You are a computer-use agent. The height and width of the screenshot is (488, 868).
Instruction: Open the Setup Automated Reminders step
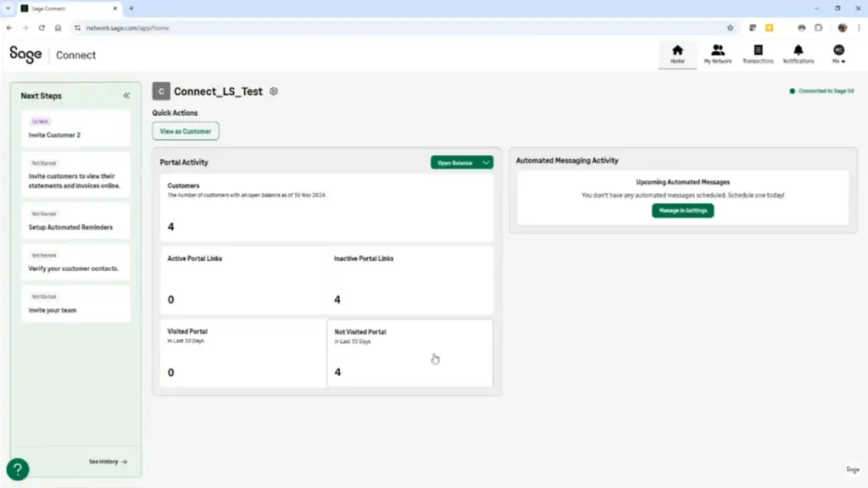[75, 221]
